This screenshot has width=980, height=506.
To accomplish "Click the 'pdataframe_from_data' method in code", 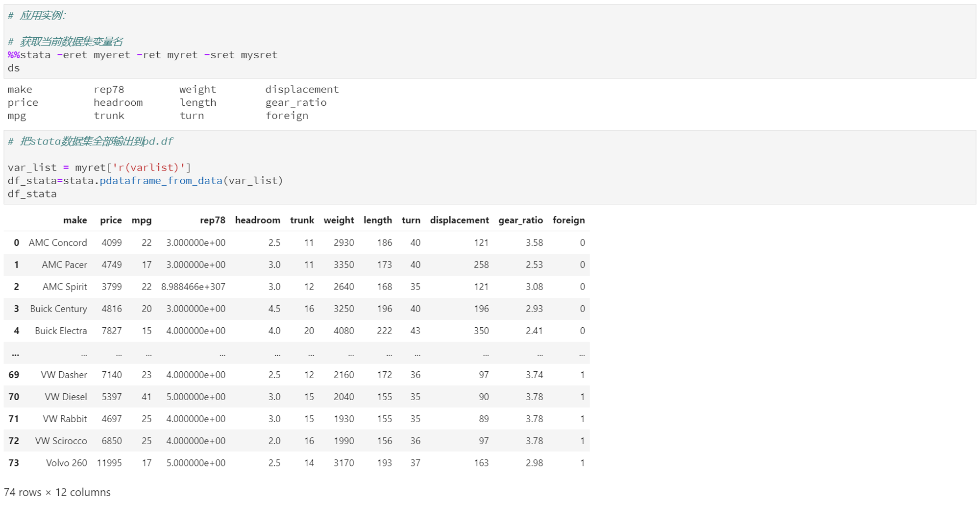I will point(161,181).
